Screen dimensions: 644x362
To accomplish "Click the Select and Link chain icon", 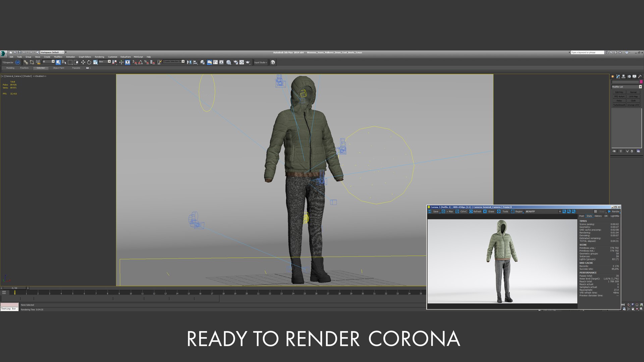I will pyautogui.click(x=26, y=62).
